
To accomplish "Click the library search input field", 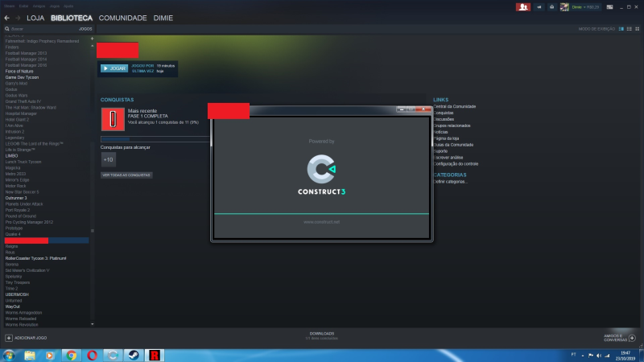I will [x=44, y=29].
